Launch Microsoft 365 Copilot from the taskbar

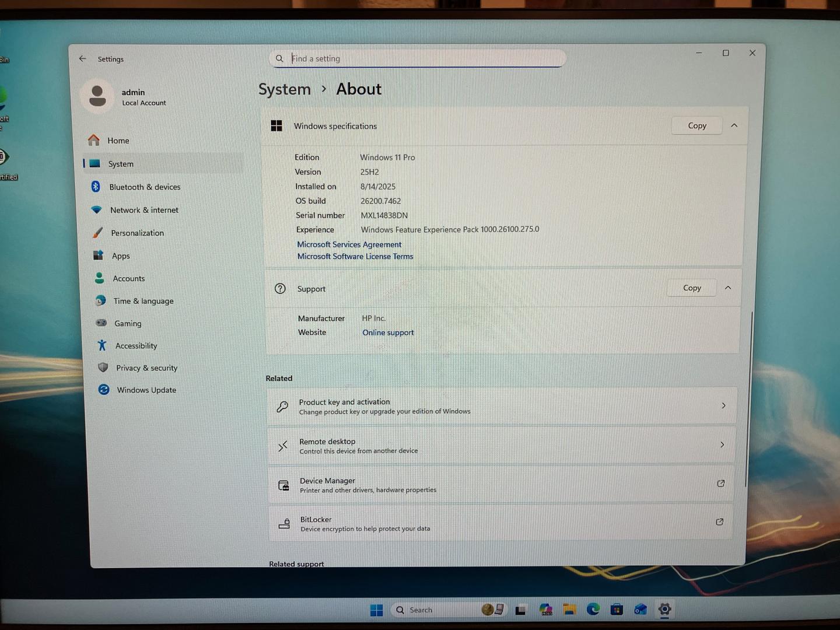[546, 610]
